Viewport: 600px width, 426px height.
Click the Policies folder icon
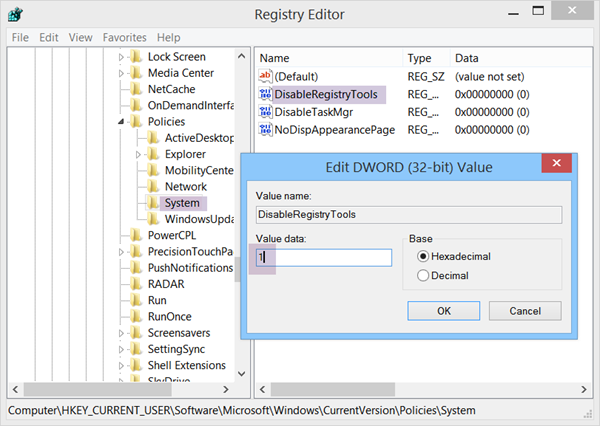[x=136, y=121]
